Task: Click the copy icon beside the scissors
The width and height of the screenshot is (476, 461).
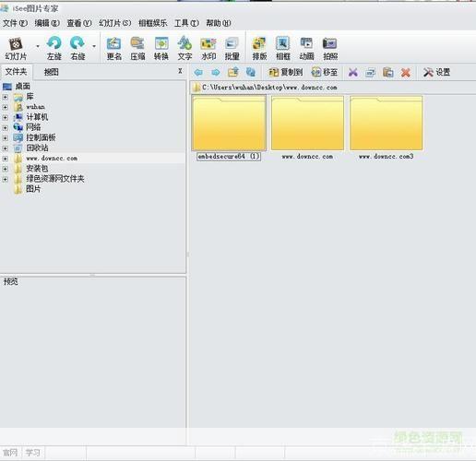Action: [x=371, y=73]
